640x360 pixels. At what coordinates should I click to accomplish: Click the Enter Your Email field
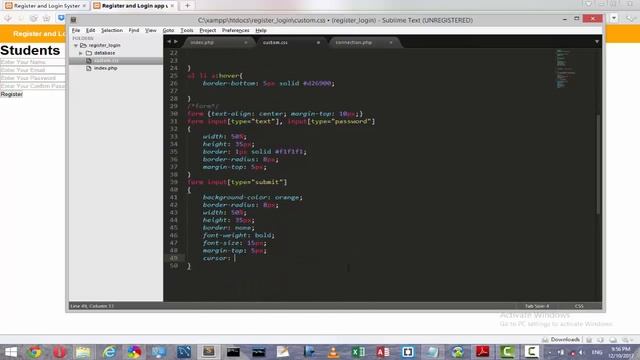[33, 70]
